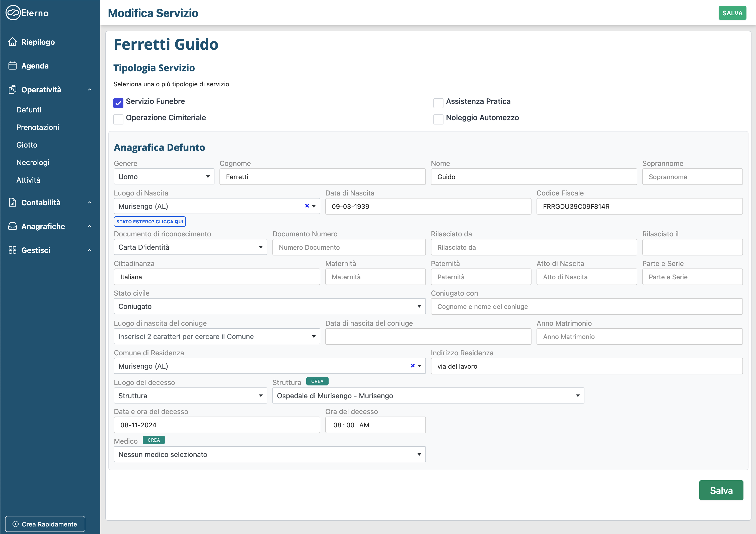Expand the Medico selection dropdown
This screenshot has width=756, height=534.
click(269, 454)
